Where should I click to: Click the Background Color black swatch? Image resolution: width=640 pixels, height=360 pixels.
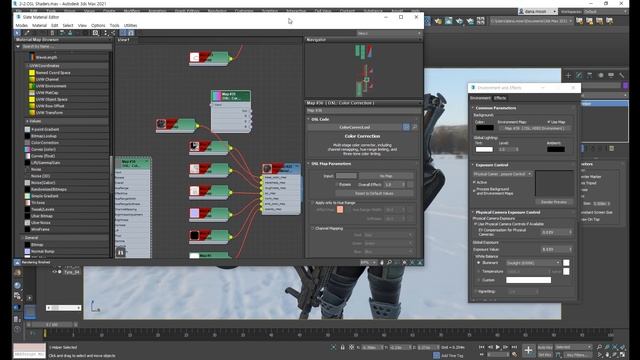tap(484, 128)
